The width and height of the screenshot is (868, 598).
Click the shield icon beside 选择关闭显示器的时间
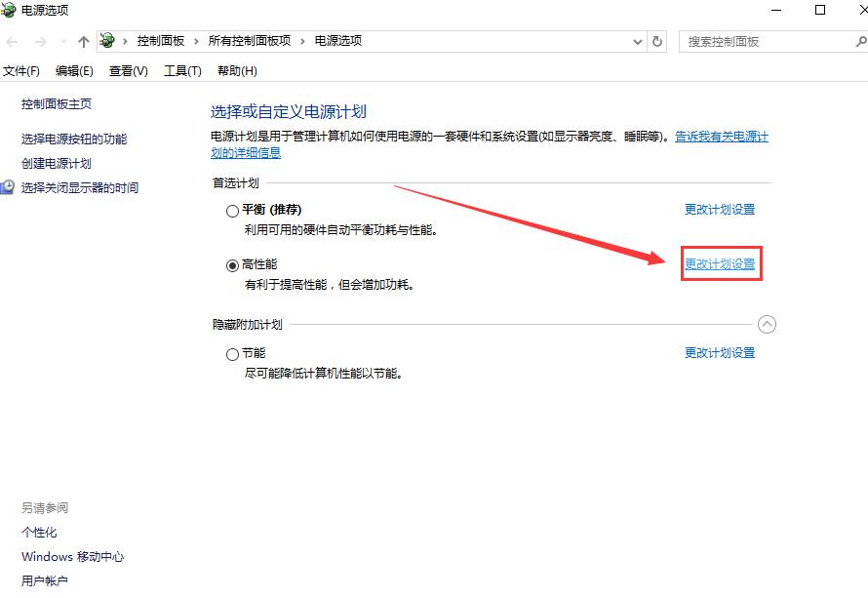pos(9,187)
